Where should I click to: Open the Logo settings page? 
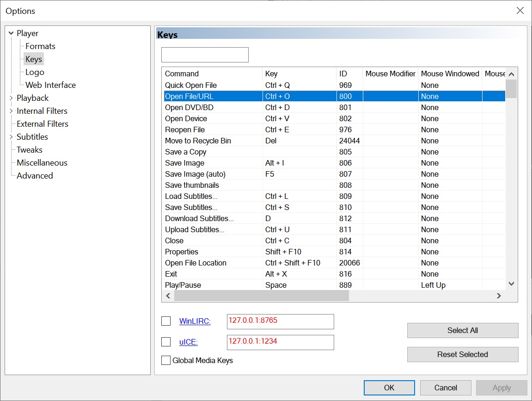tap(35, 72)
